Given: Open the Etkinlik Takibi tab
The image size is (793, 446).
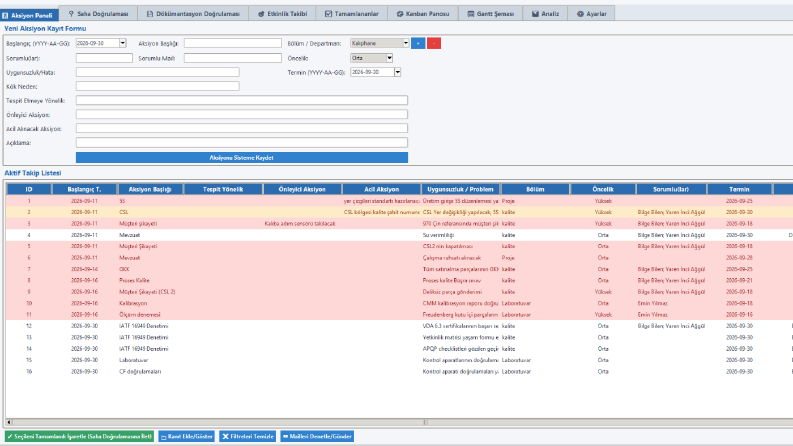Looking at the screenshot, I should pyautogui.click(x=282, y=14).
